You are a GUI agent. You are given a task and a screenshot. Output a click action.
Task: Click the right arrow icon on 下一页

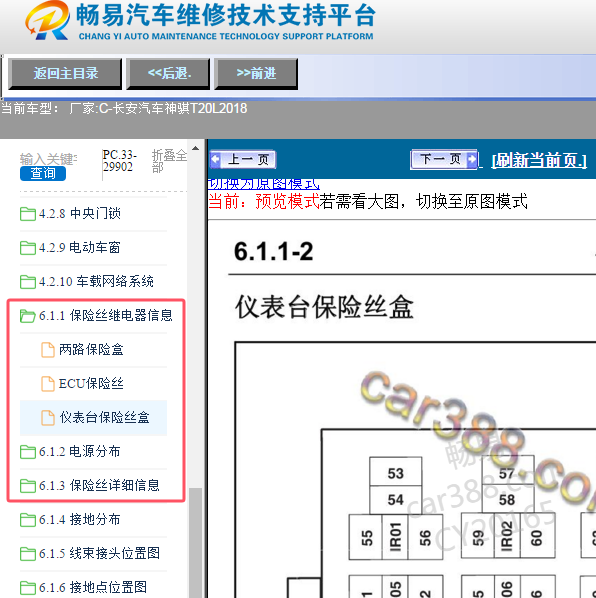[x=472, y=159]
